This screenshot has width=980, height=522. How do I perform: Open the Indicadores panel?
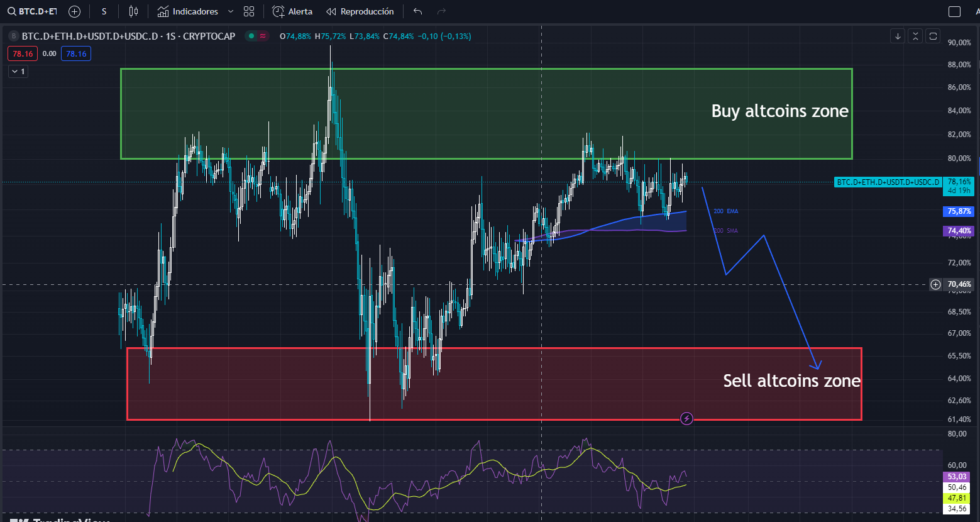[x=188, y=11]
